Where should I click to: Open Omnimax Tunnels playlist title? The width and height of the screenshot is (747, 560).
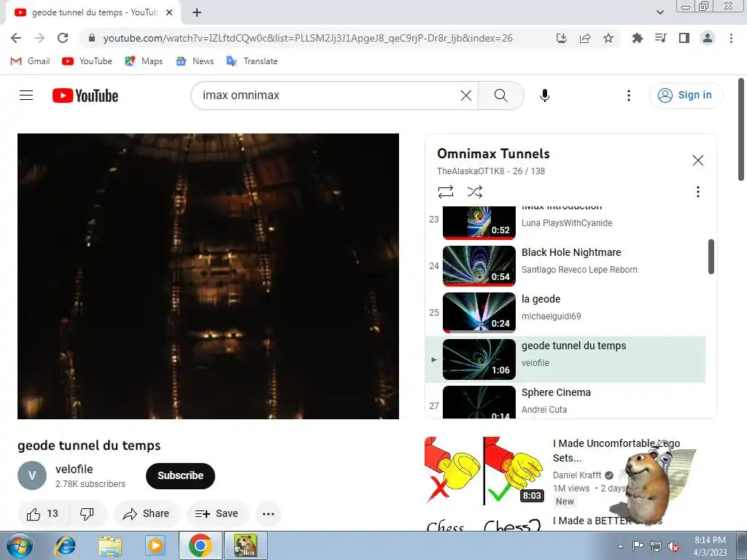point(493,154)
